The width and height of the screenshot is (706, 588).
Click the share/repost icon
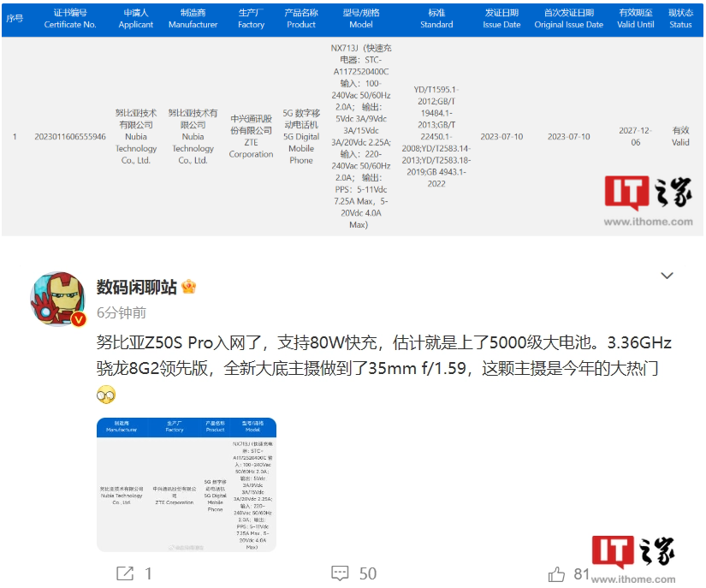[125, 573]
